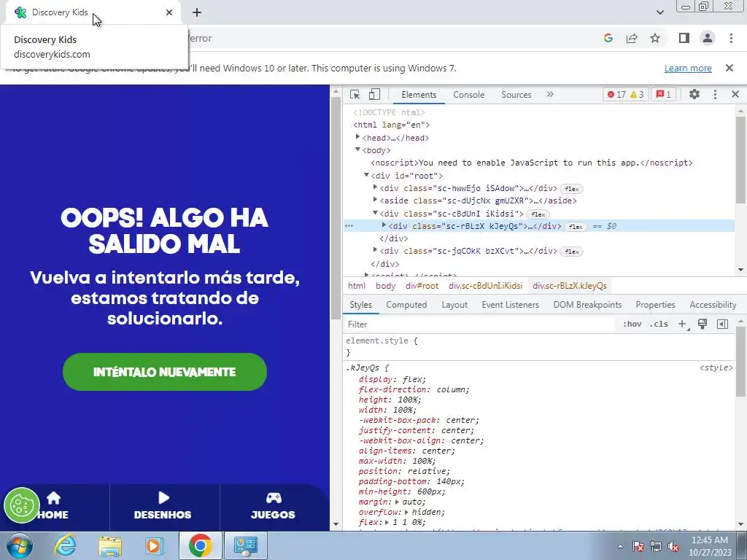Bookmark this page star icon

[x=655, y=38]
